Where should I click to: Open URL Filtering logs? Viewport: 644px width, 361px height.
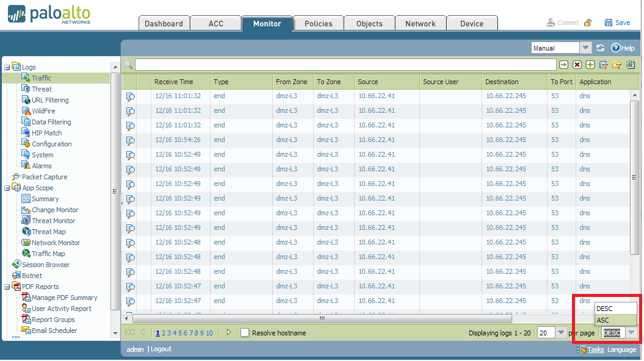(50, 100)
